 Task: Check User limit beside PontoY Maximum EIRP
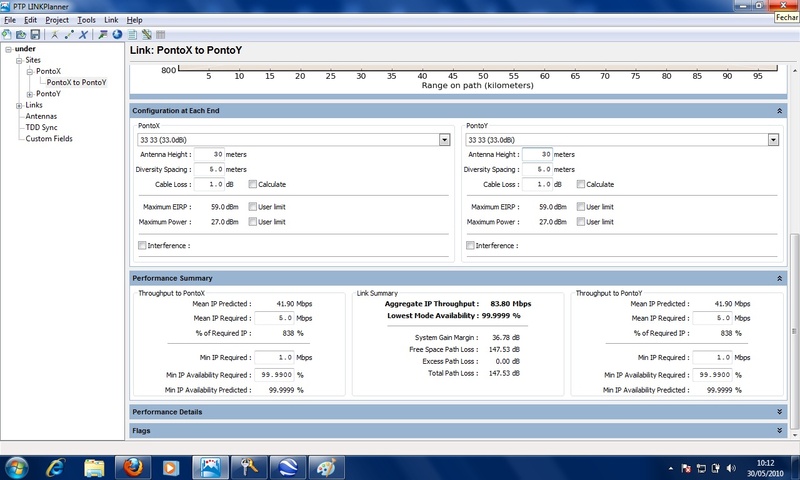click(x=582, y=207)
